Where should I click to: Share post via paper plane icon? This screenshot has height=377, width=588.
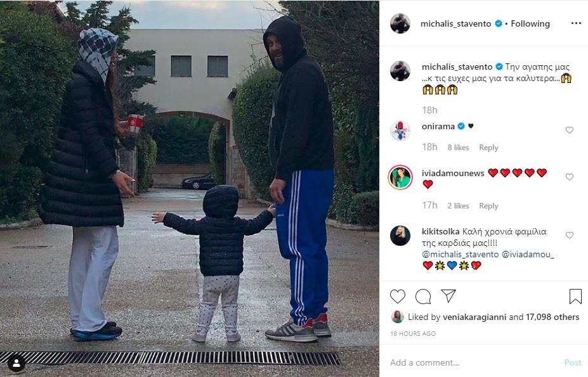pyautogui.click(x=448, y=296)
